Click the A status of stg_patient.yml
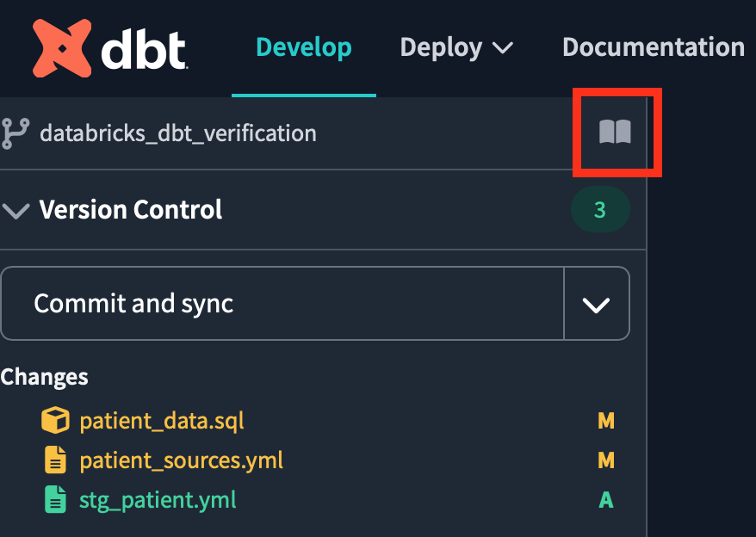 pyautogui.click(x=606, y=500)
